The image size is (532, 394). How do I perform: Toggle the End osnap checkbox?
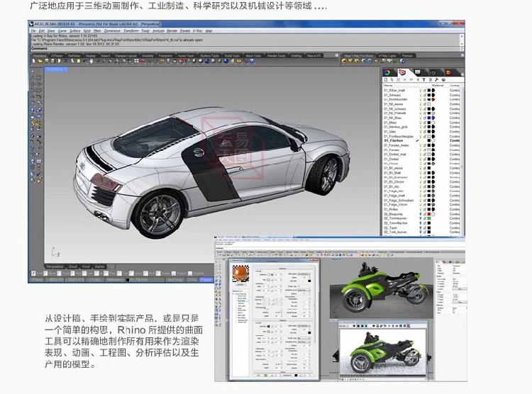33,273
